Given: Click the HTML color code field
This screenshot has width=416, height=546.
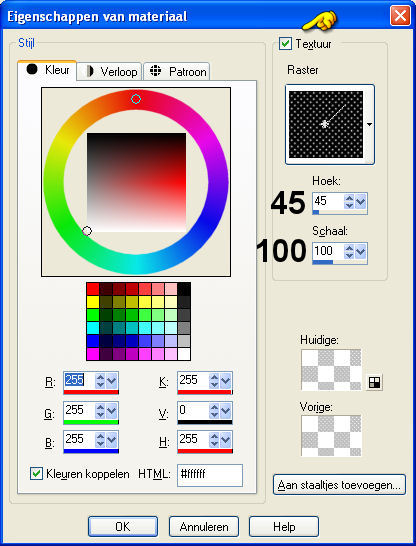Looking at the screenshot, I should pyautogui.click(x=210, y=475).
